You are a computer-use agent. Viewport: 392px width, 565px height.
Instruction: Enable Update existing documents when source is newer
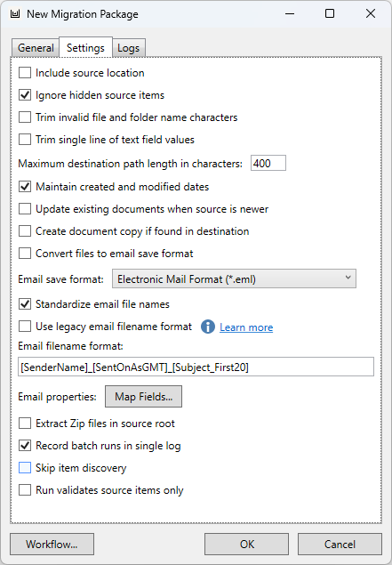[x=25, y=209]
